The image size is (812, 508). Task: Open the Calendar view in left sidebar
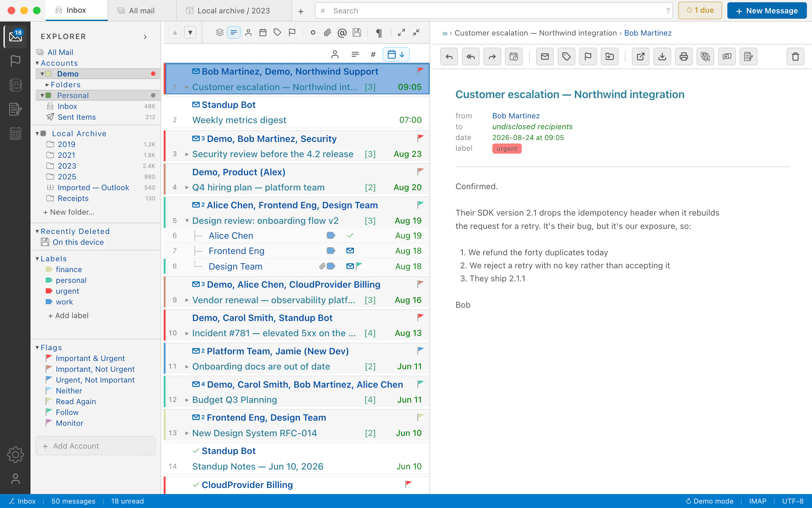coord(15,133)
